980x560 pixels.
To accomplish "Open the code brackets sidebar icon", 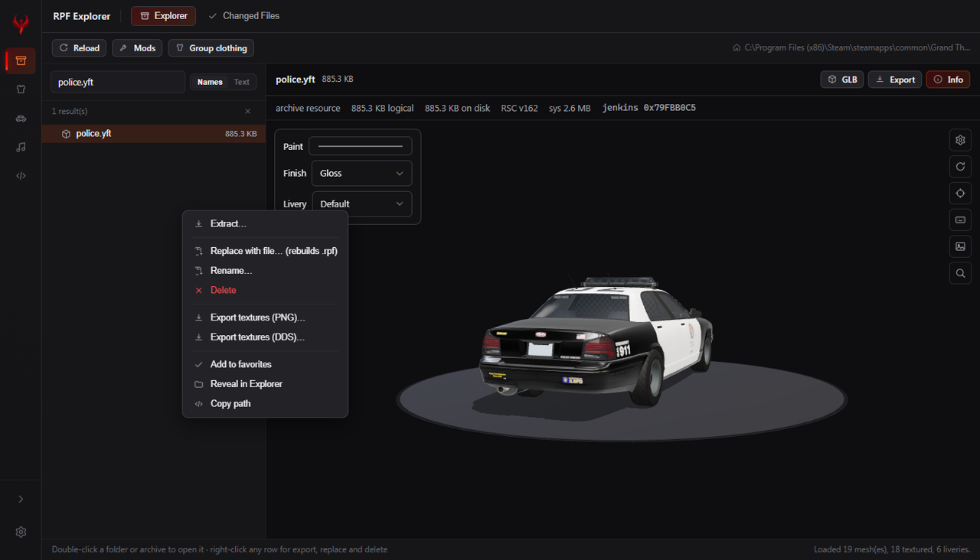I will [x=21, y=175].
